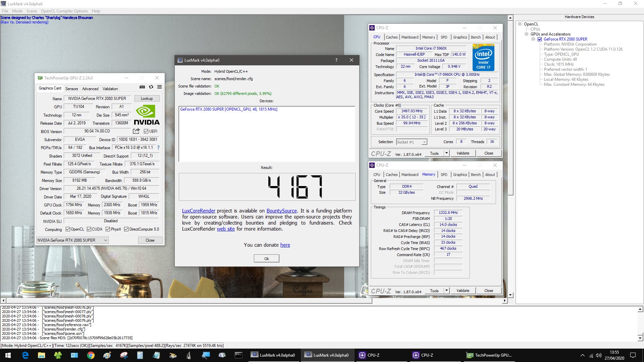Click the green clover taskbar icon
The width and height of the screenshot is (644, 362).
(x=58, y=355)
